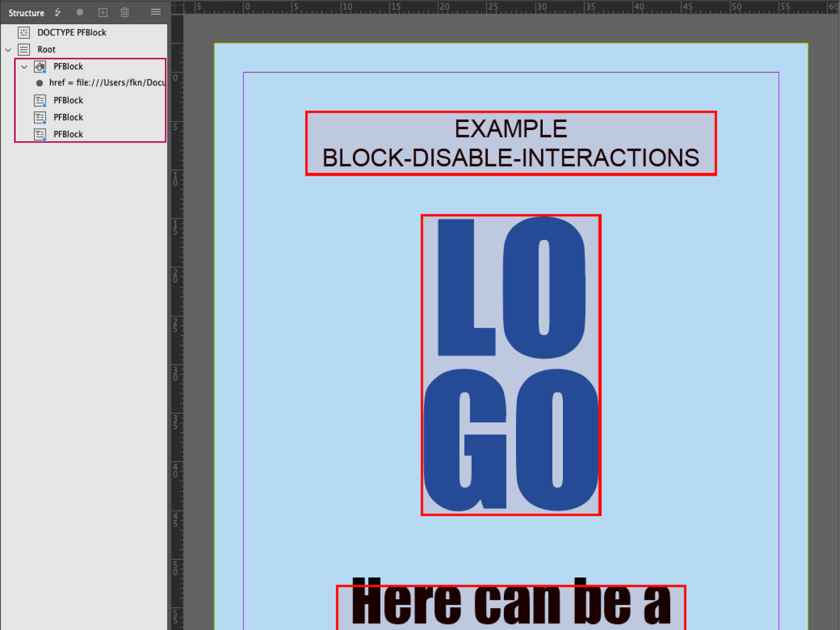Click the New Element plus icon

103,12
